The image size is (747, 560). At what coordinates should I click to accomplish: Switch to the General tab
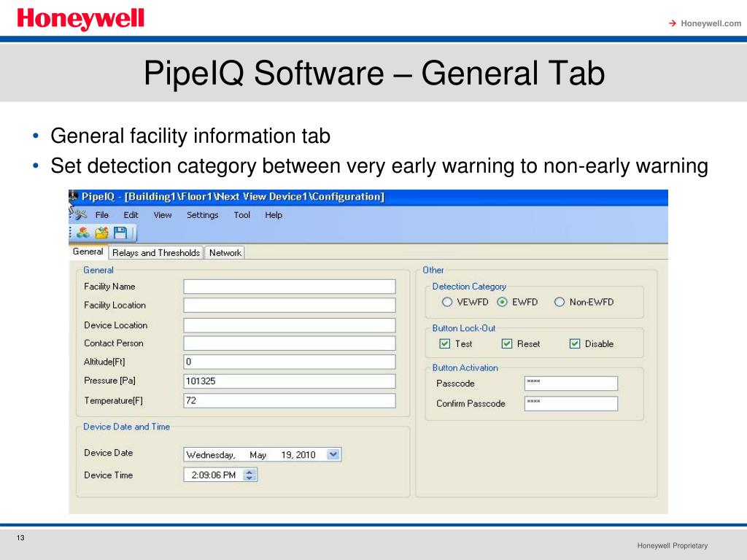[x=88, y=252]
